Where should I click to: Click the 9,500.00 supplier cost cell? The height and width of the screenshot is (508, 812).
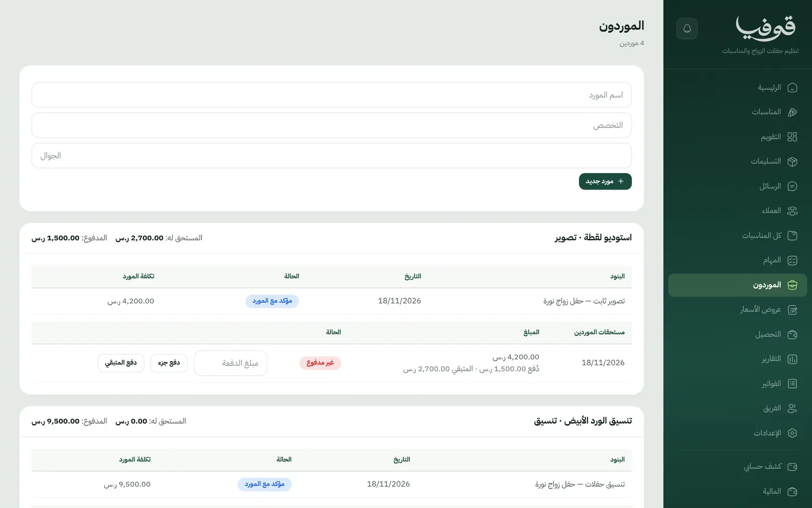tap(127, 485)
